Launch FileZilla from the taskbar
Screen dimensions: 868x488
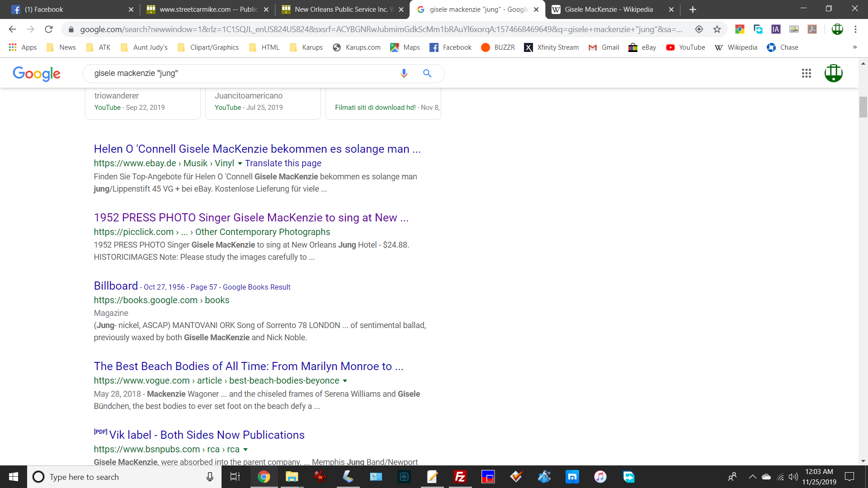(x=460, y=477)
